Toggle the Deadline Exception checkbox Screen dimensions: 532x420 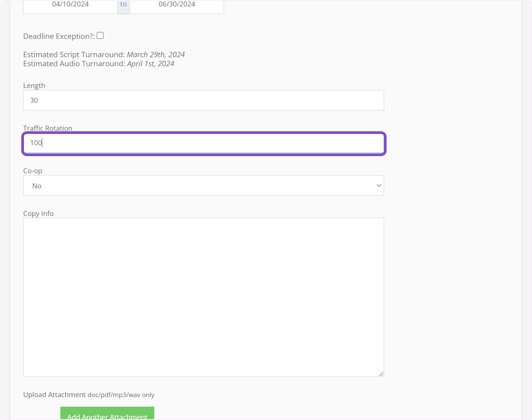tap(100, 35)
